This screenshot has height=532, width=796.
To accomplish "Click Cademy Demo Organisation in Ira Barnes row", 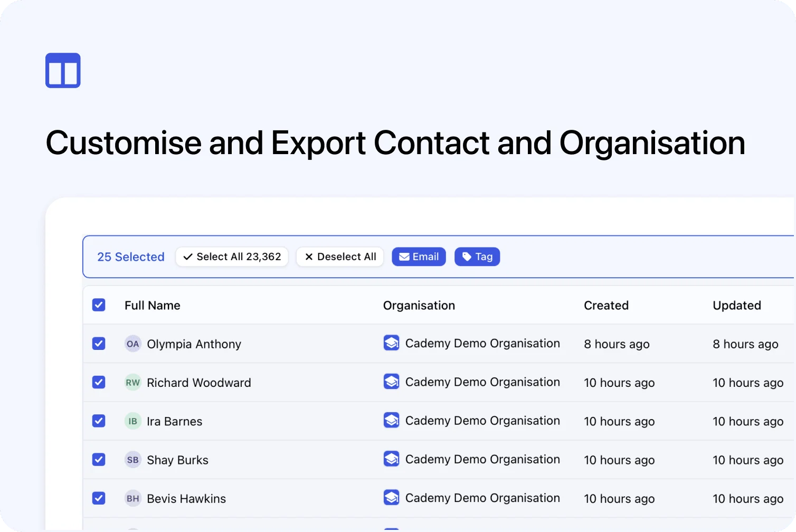I will click(x=482, y=421).
